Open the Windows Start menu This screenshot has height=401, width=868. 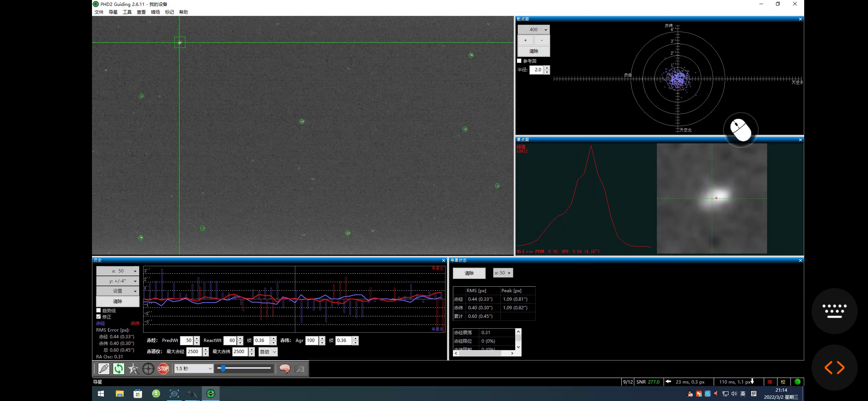click(101, 394)
